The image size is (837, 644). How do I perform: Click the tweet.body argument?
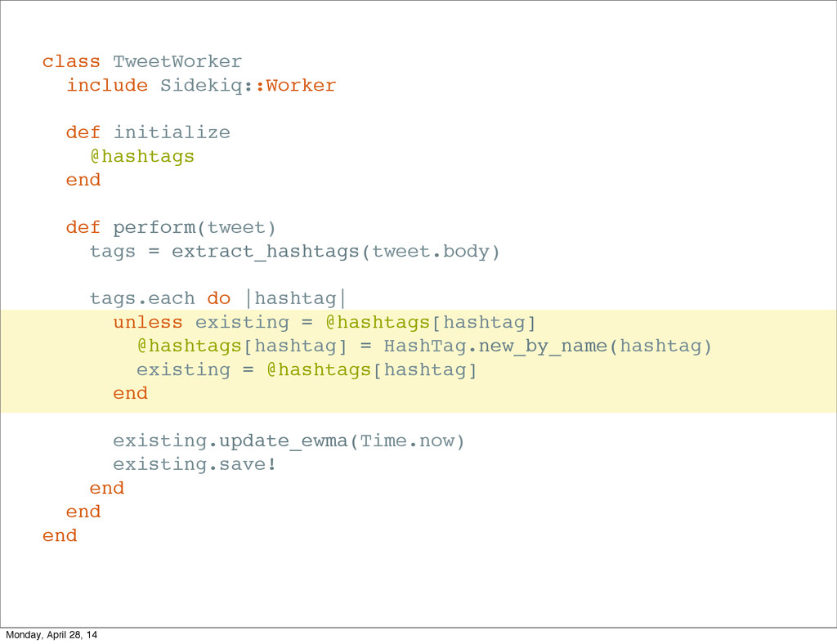[431, 251]
